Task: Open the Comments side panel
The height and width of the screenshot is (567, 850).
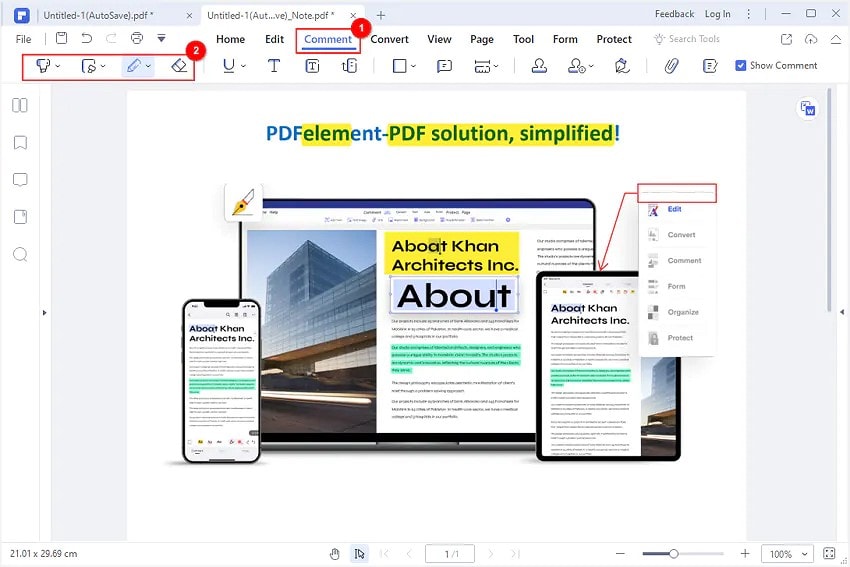Action: pos(20,179)
